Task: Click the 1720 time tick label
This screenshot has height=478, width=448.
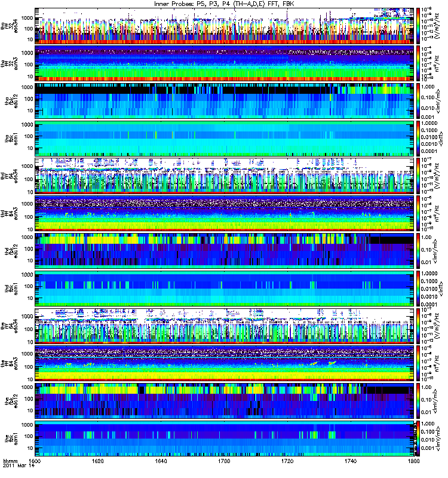Action: (x=287, y=461)
